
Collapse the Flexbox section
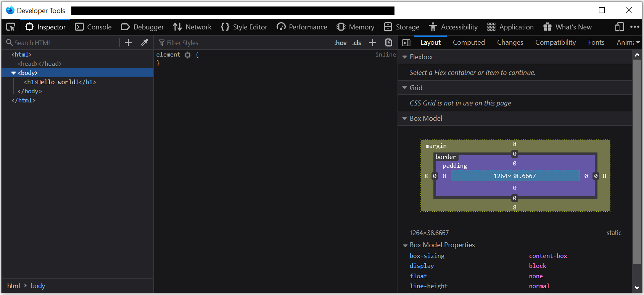[x=405, y=57]
